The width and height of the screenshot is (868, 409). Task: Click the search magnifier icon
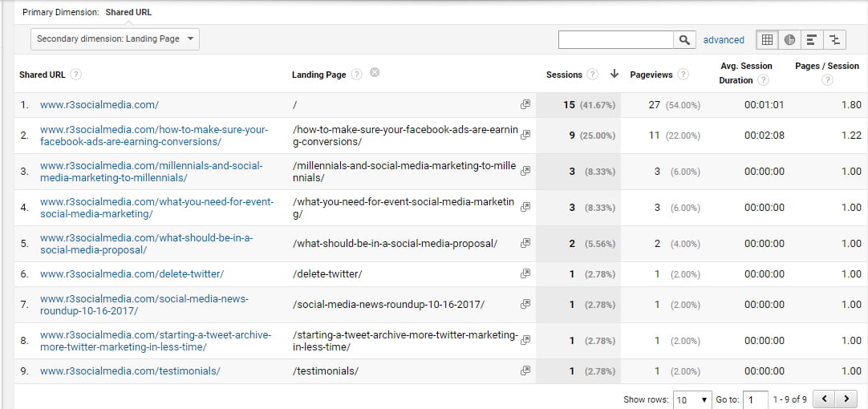pyautogui.click(x=684, y=40)
